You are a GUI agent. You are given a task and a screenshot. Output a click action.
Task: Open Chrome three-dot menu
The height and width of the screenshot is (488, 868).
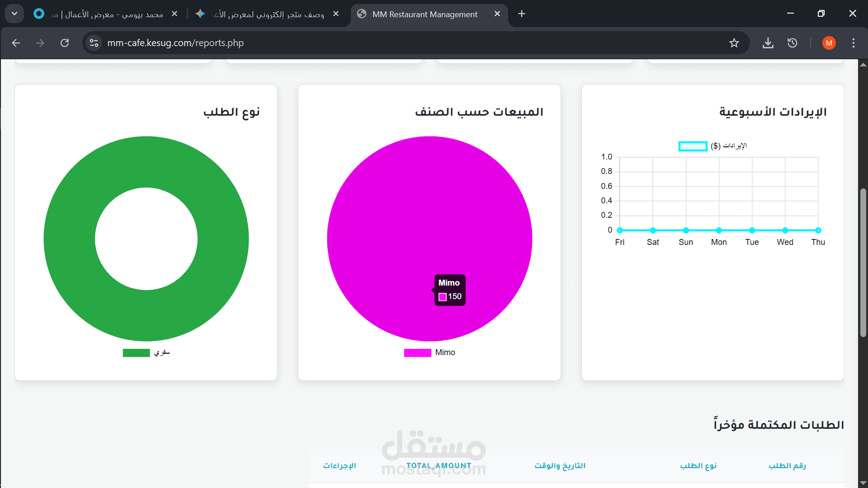[x=853, y=43]
